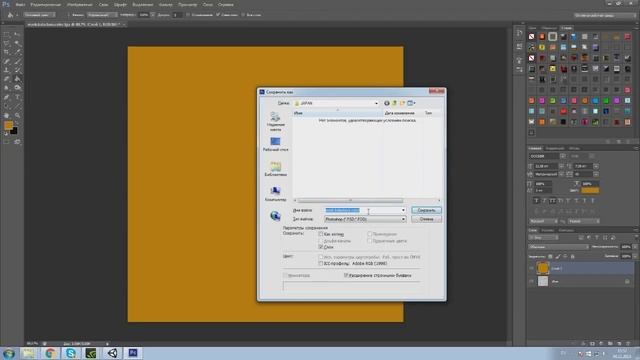The image size is (640, 360).
Task: Toggle Слои checkbox in save options
Action: 321,247
